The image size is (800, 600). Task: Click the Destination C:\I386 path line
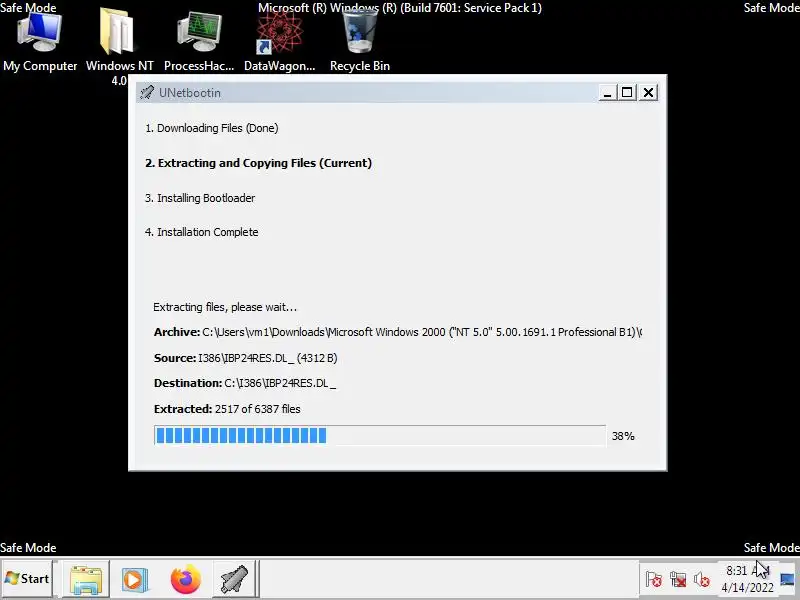[x=245, y=383]
